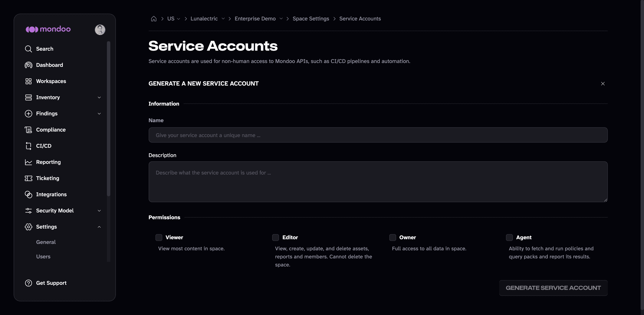
Task: Click the Search magnifier icon
Action: tap(29, 49)
